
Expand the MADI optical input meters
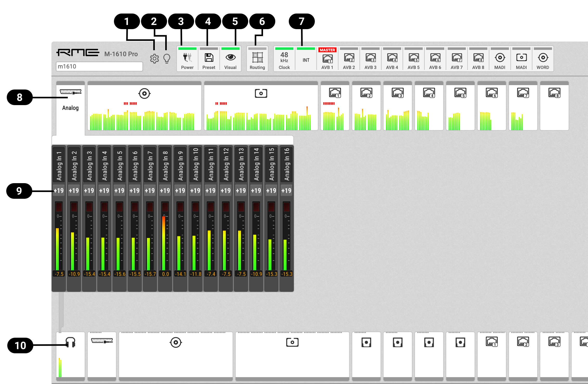(261, 106)
